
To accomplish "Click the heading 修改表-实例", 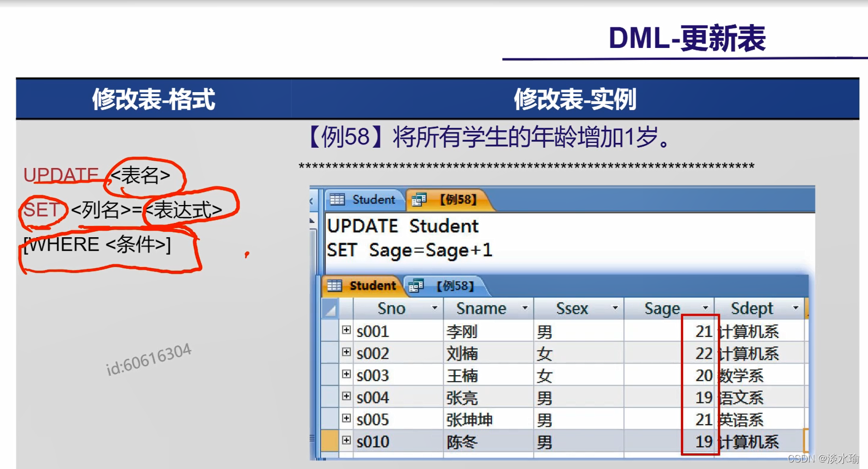I will (x=575, y=99).
